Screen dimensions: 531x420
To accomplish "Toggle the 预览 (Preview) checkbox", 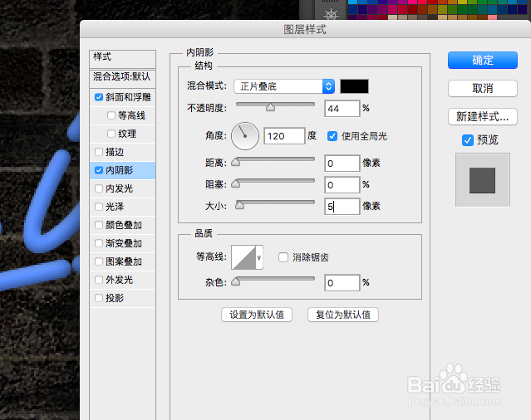I will click(x=468, y=140).
